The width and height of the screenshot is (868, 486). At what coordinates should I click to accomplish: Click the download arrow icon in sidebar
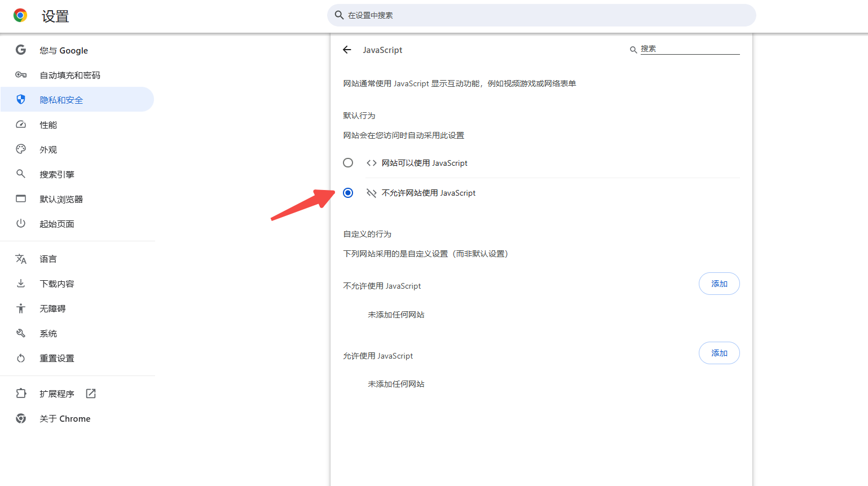coord(21,283)
